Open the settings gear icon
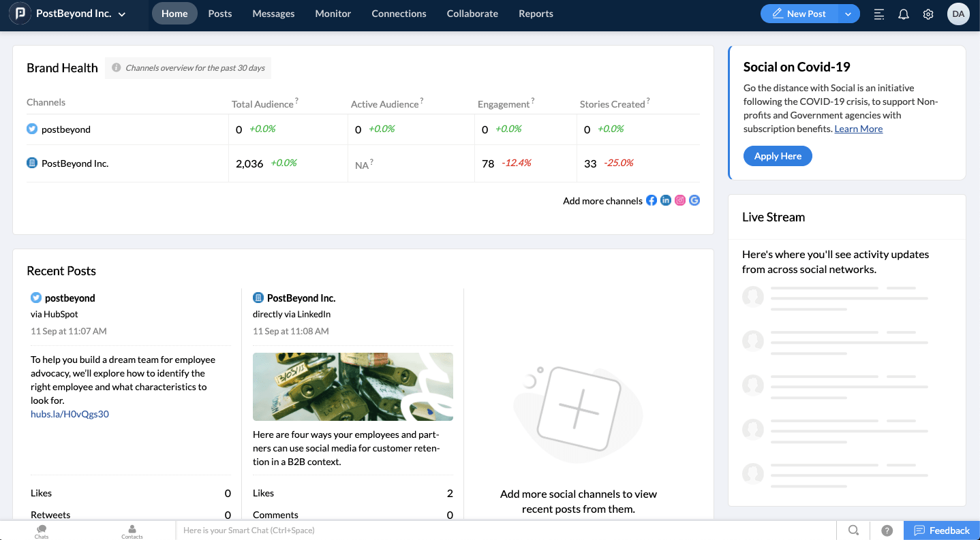This screenshot has height=540, width=980. [x=928, y=14]
